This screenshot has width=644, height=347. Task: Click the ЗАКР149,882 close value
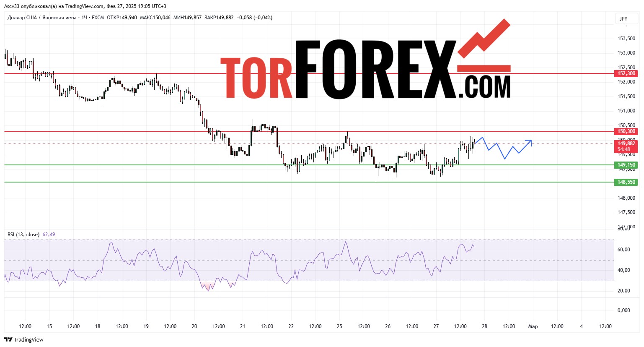pos(219,18)
